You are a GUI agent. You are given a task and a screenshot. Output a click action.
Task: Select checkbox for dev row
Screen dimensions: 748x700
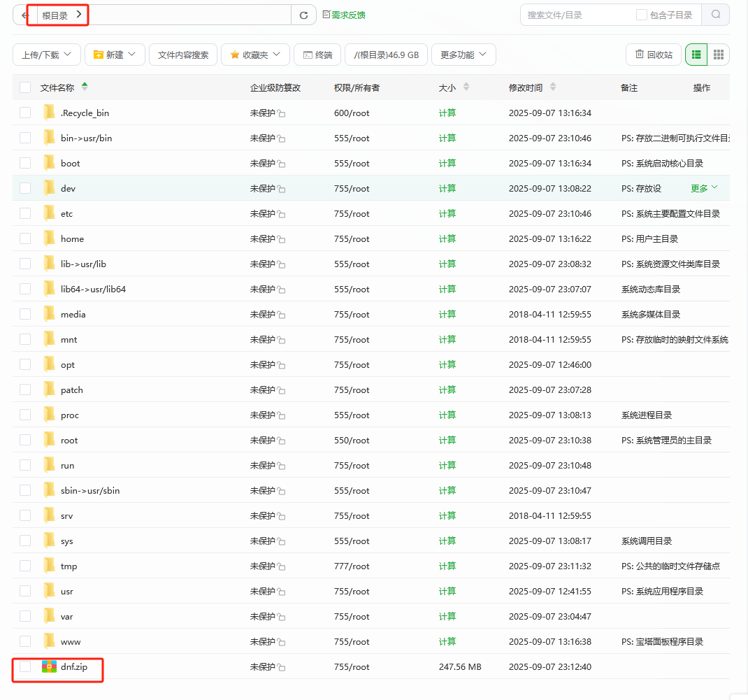click(25, 188)
